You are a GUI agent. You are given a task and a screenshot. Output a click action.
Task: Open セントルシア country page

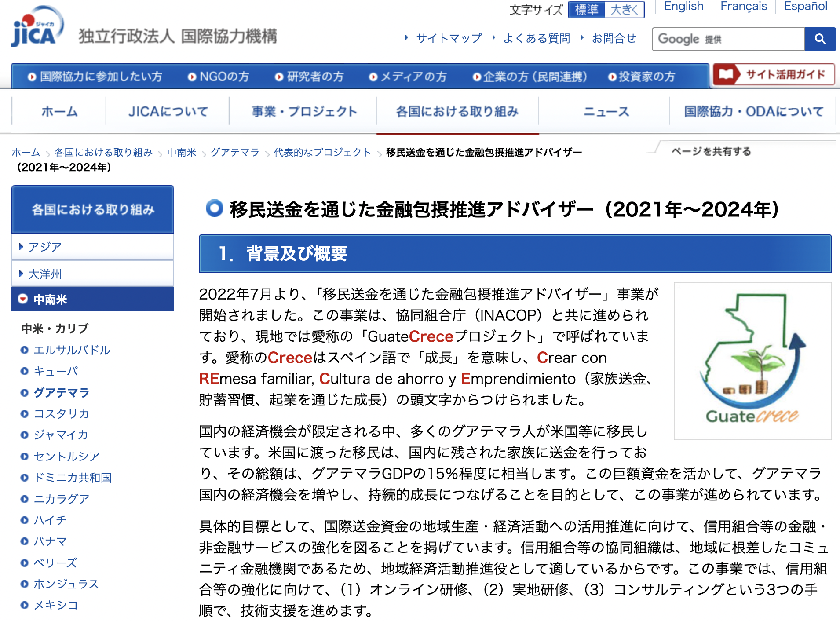[x=67, y=456]
